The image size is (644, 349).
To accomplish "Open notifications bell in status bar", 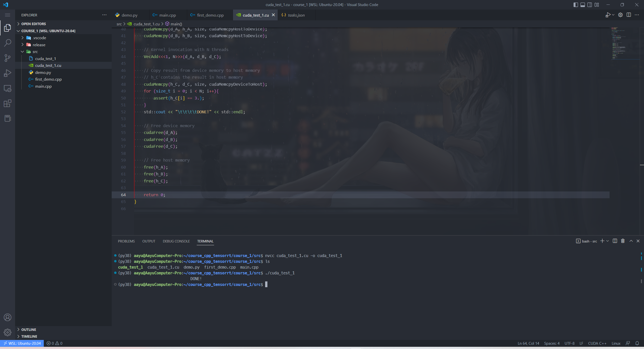I will tap(637, 343).
